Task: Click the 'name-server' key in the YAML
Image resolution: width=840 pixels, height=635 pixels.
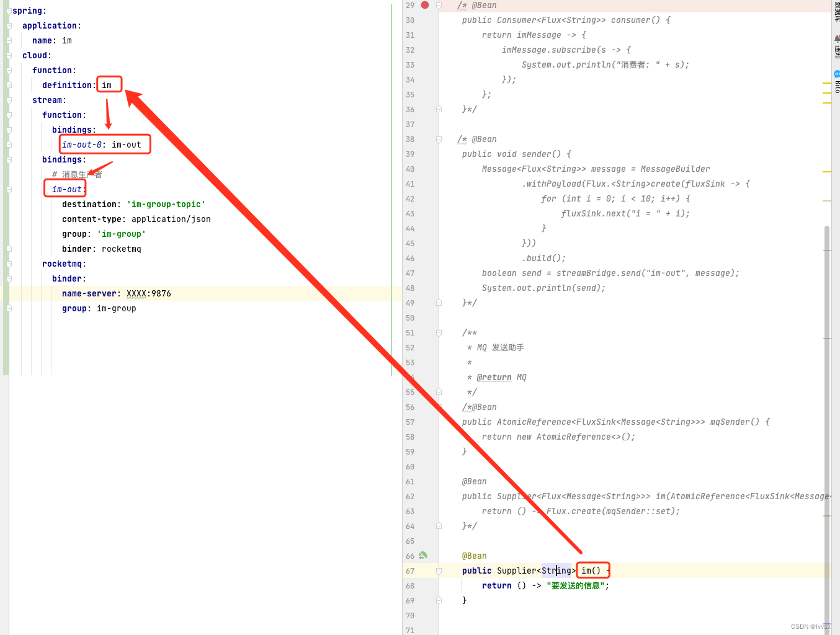Action: coord(89,293)
